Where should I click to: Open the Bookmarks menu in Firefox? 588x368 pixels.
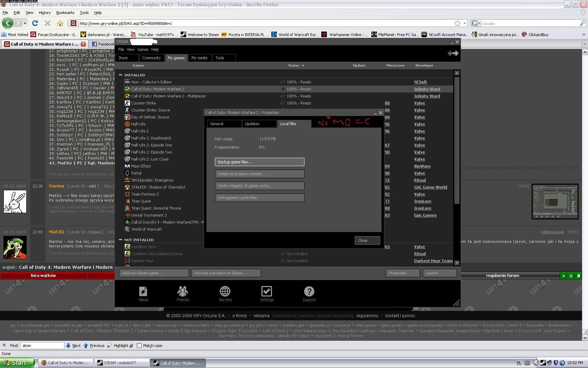click(65, 13)
